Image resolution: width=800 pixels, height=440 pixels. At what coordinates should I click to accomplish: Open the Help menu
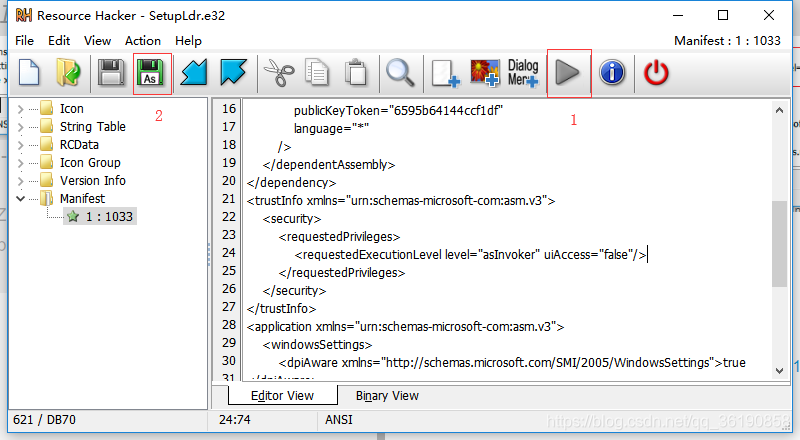pyautogui.click(x=188, y=40)
